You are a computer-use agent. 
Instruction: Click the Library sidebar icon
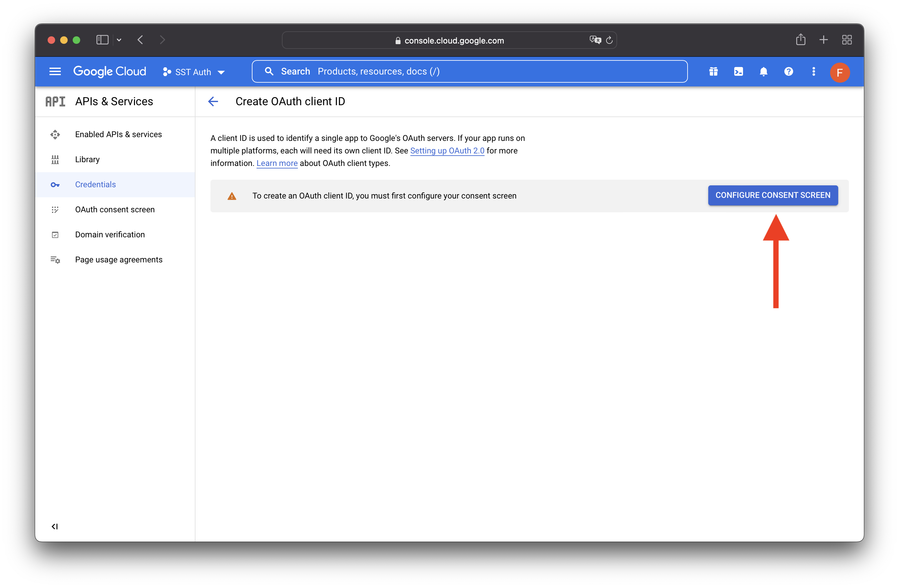[55, 160]
